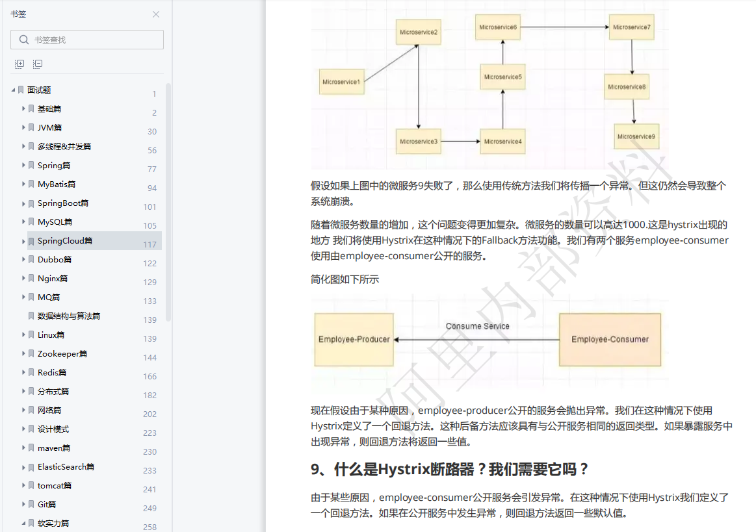The image size is (756, 532).
Task: Click the expand-all bookmarks icon
Action: click(x=19, y=63)
